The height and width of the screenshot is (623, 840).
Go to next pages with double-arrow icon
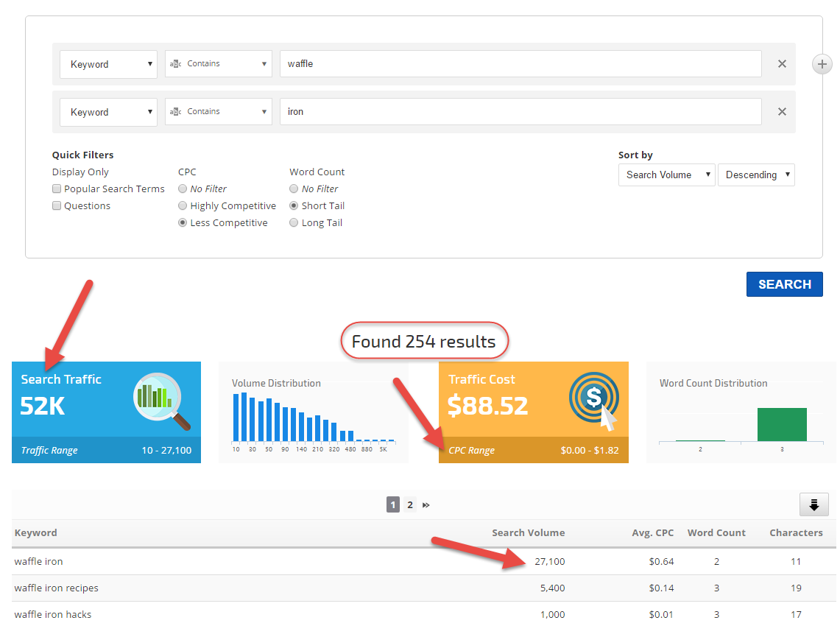pos(426,505)
